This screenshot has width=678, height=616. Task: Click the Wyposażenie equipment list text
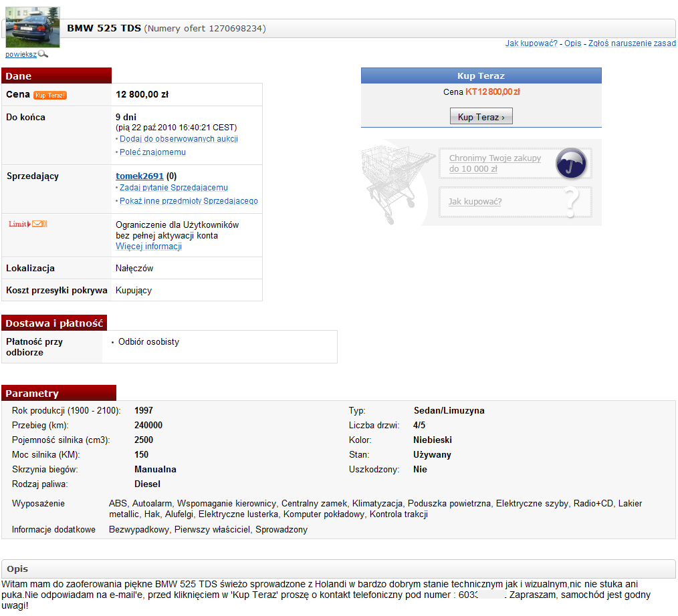click(375, 509)
